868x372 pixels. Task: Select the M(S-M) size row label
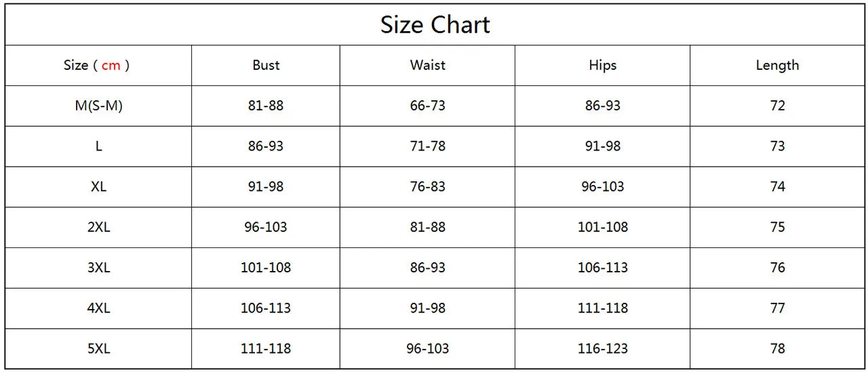(x=98, y=106)
